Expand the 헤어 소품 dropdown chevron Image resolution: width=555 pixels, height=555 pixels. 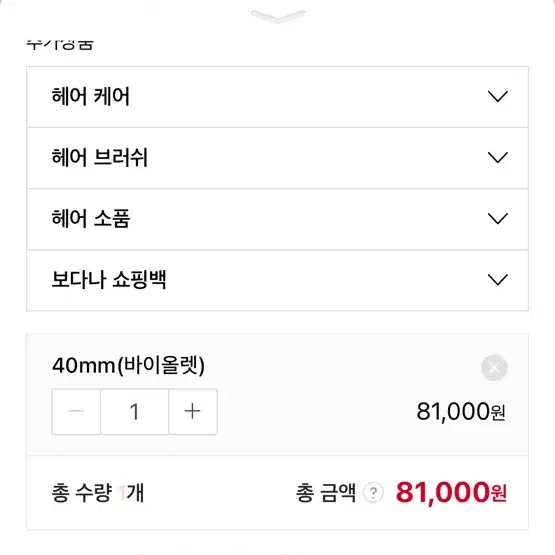[498, 218]
